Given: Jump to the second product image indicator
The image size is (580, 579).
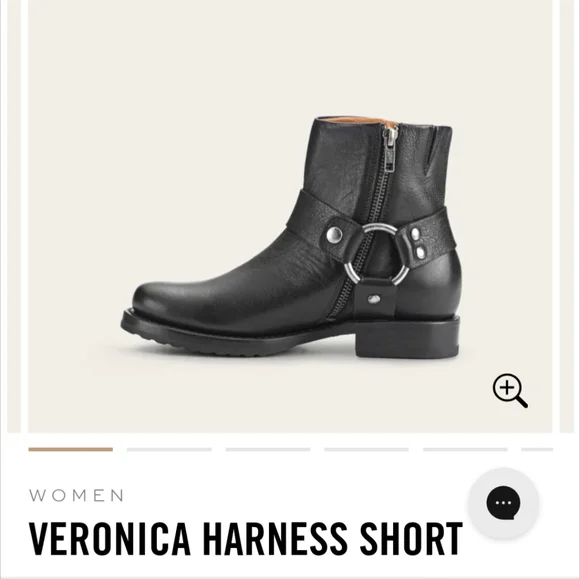Looking at the screenshot, I should (169, 450).
